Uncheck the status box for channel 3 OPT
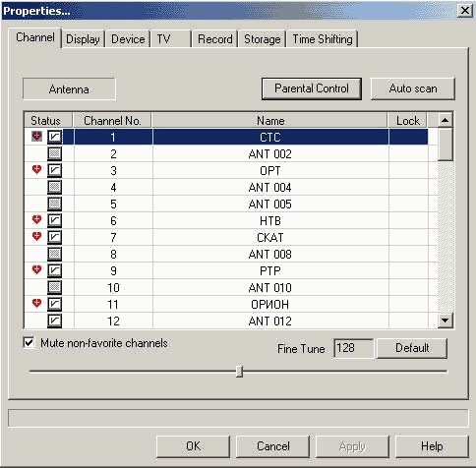Image resolution: width=476 pixels, height=468 pixels. coord(54,170)
